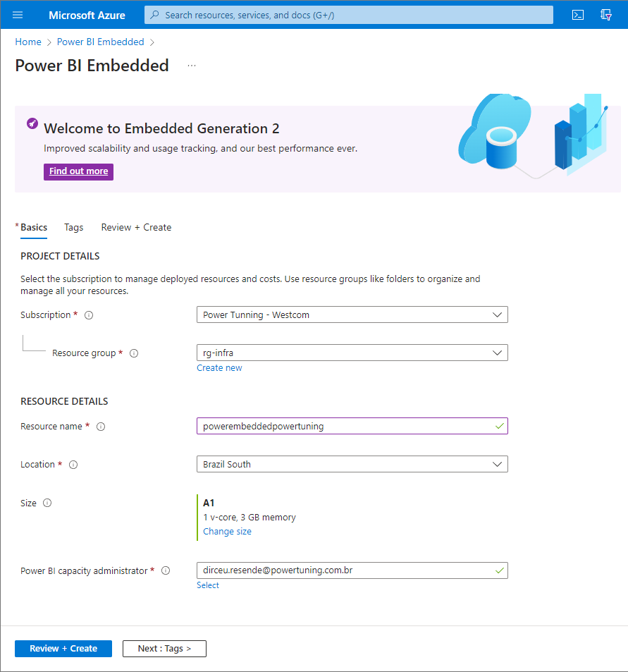628x672 pixels.
Task: Click the info icon beside Size
Action: click(x=47, y=503)
